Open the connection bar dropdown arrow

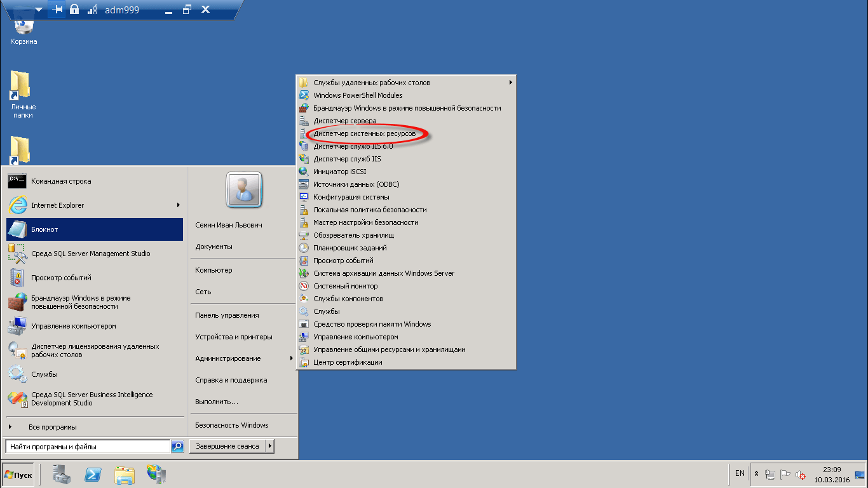click(x=39, y=10)
